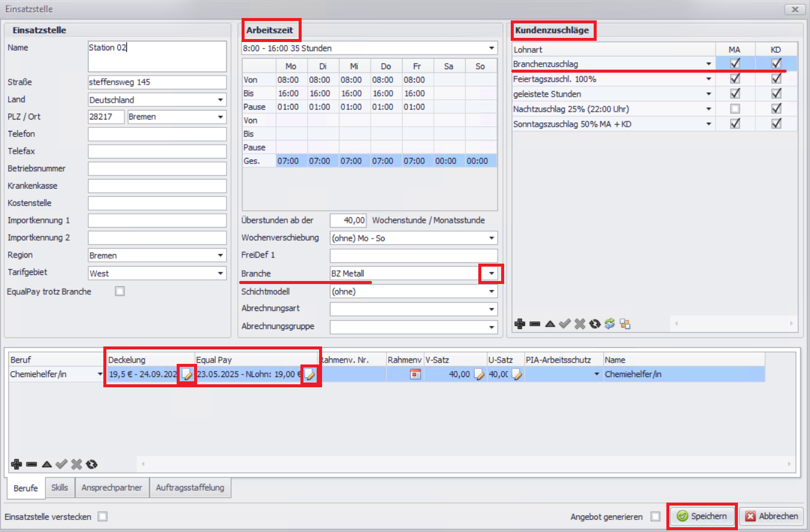Screen dimensions: 810x532
Task: Click the overlapping squares icon in Kundenzuschläge toolbar
Action: [625, 324]
